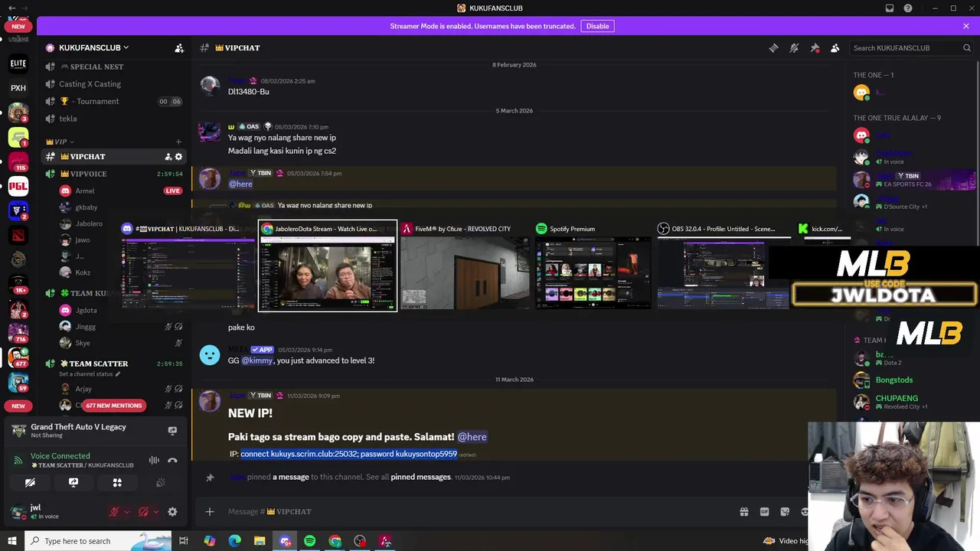Share screen for Grand Theft Auto V
Screen dimensions: 980x551
172,430
